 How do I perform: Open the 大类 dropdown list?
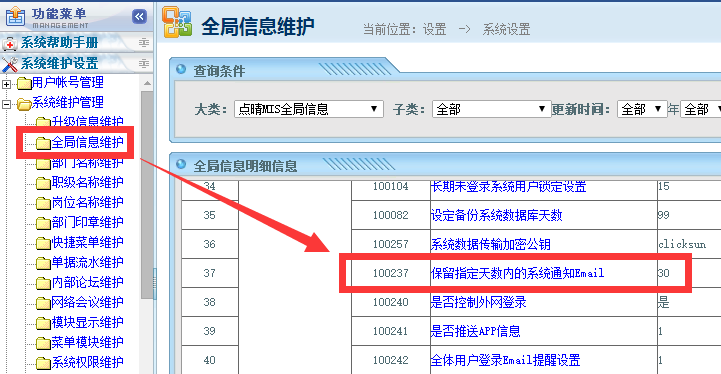click(309, 109)
